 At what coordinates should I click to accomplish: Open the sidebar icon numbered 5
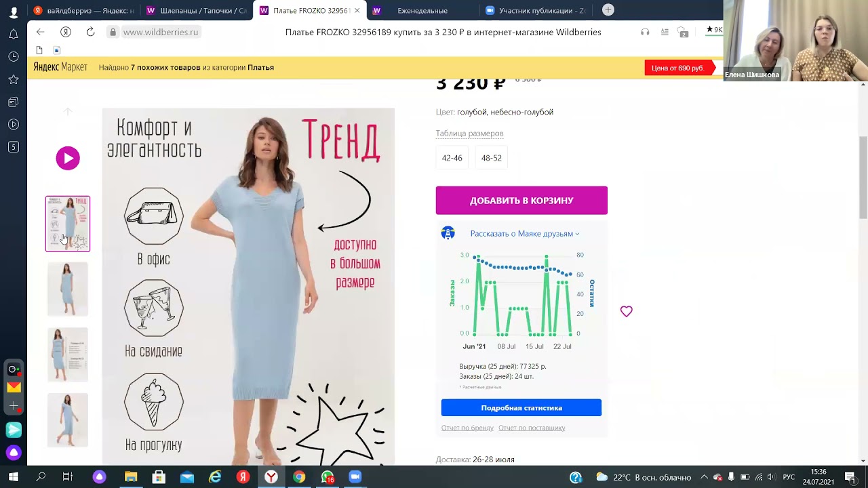click(x=14, y=147)
